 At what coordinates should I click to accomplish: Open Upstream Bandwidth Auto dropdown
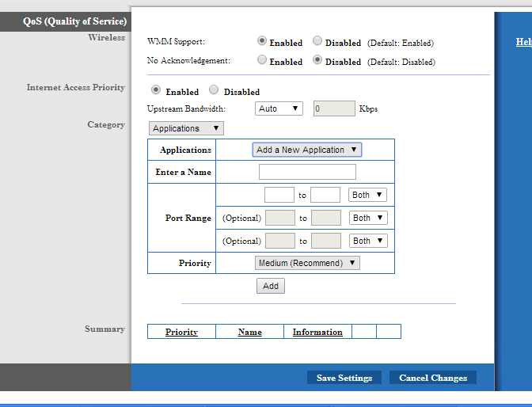[x=279, y=108]
